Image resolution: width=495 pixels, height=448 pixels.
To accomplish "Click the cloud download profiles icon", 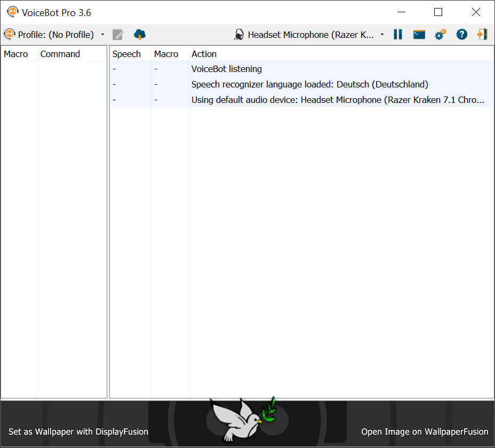I will point(140,35).
